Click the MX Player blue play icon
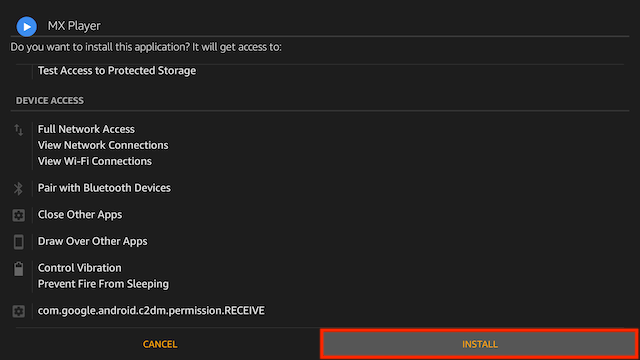 (x=27, y=27)
